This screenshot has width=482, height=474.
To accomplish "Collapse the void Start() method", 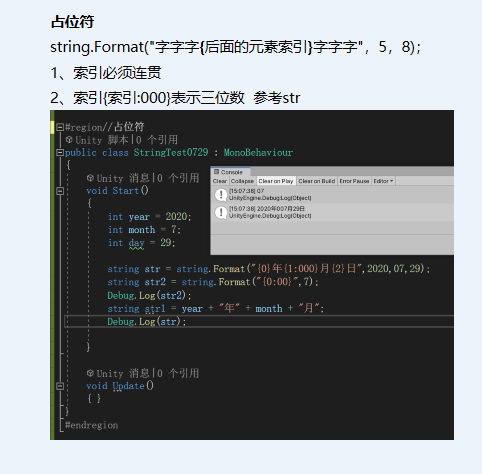I will tap(60, 191).
